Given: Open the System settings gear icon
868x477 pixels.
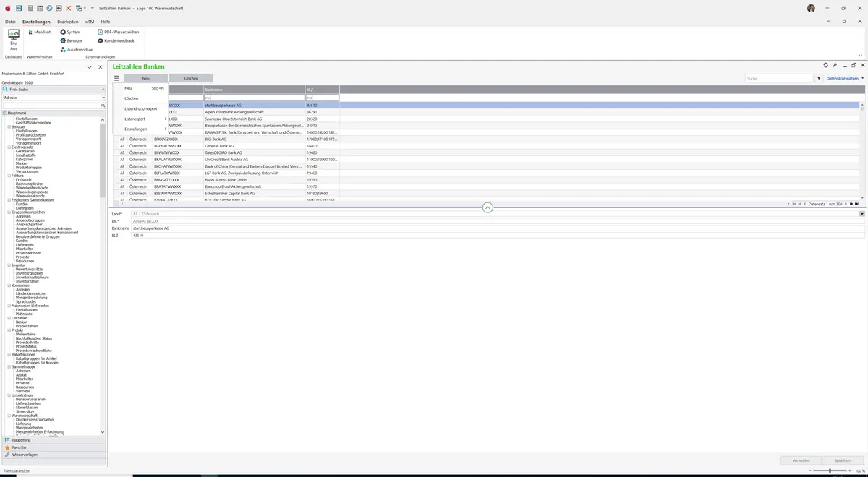Looking at the screenshot, I should point(63,32).
